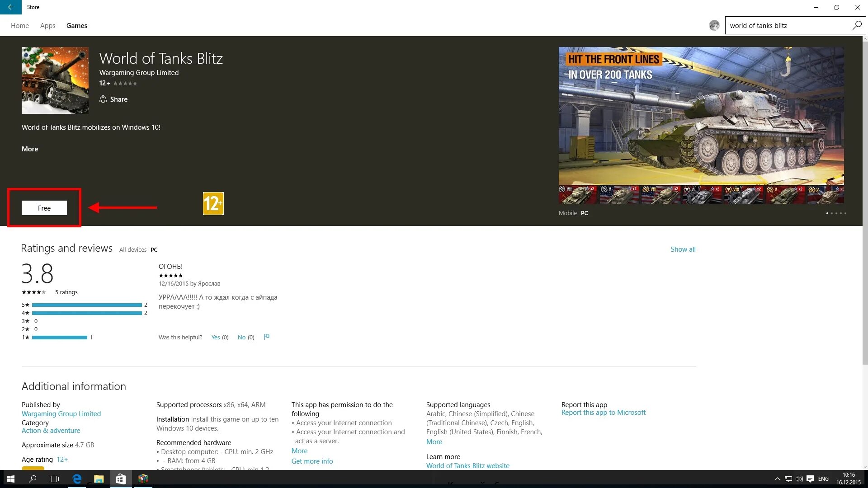868x488 pixels.
Task: Open the Task View taskbar icon
Action: [x=54, y=479]
